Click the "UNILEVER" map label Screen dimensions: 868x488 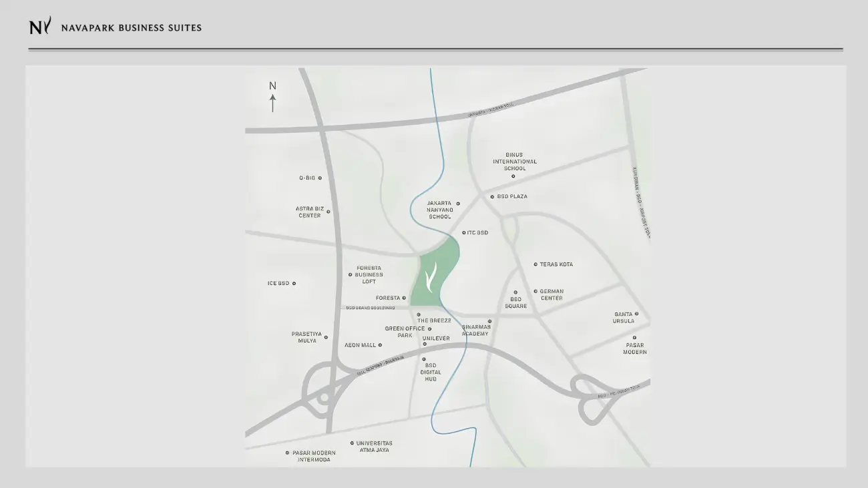tap(436, 338)
